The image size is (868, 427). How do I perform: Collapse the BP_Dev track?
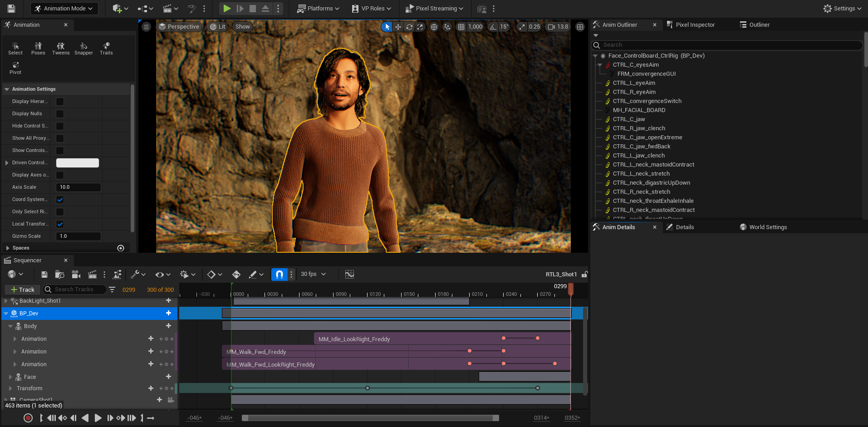pyautogui.click(x=6, y=314)
